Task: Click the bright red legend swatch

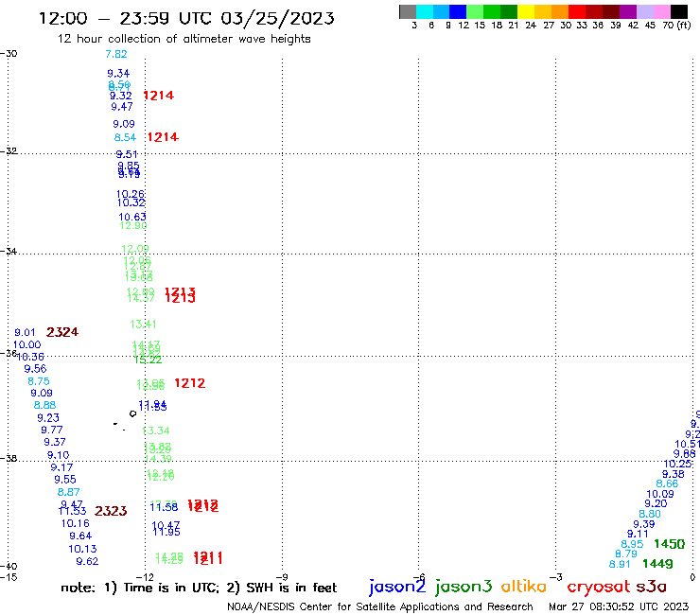Action: [577, 11]
